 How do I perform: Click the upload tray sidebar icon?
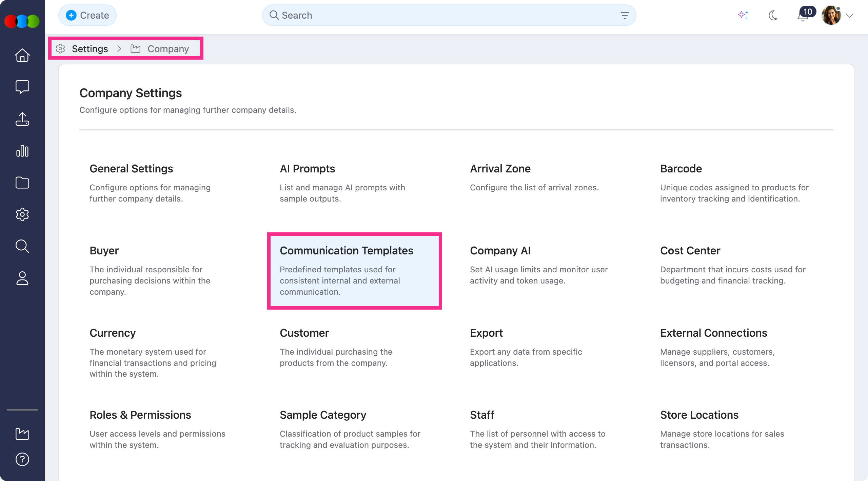pyautogui.click(x=22, y=119)
